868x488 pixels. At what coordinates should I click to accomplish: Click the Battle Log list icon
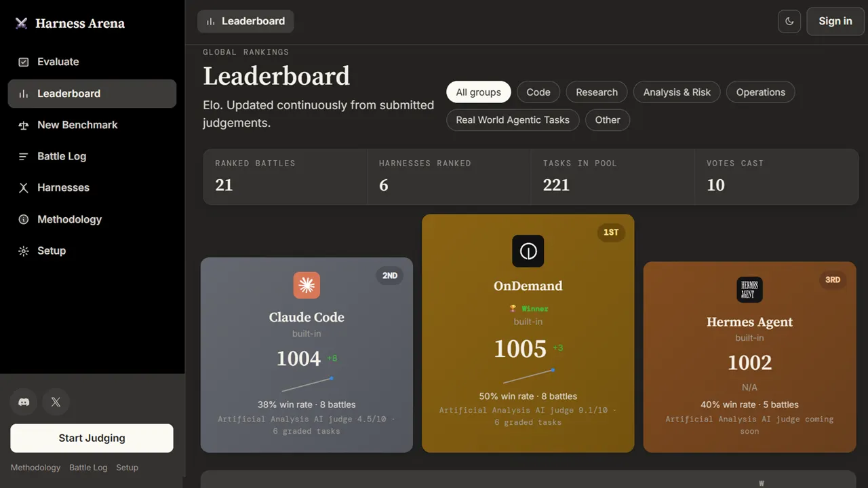coord(24,156)
